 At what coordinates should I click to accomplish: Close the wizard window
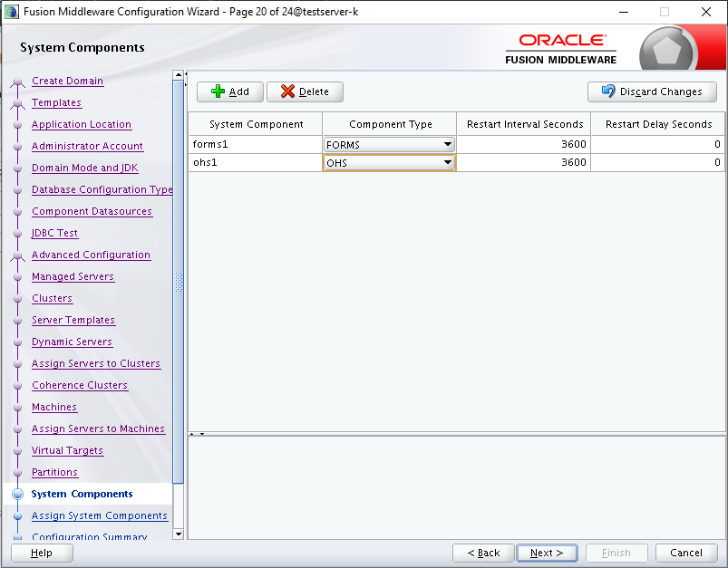coord(705,12)
